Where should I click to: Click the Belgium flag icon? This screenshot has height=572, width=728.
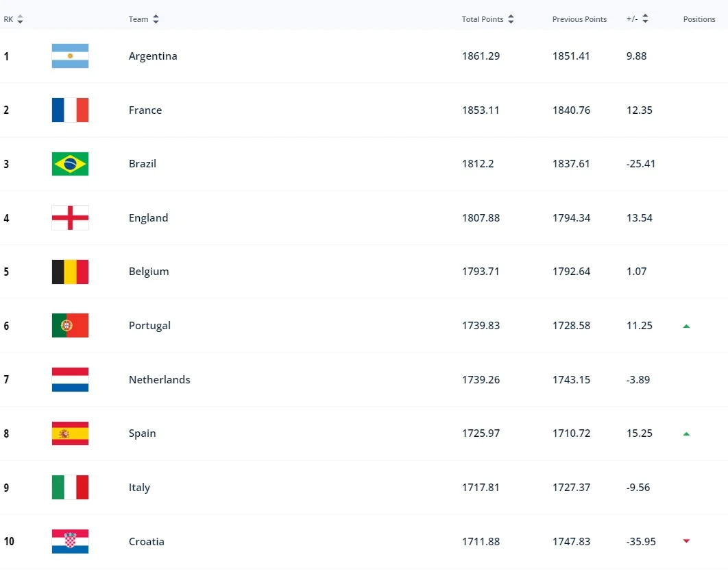point(70,272)
